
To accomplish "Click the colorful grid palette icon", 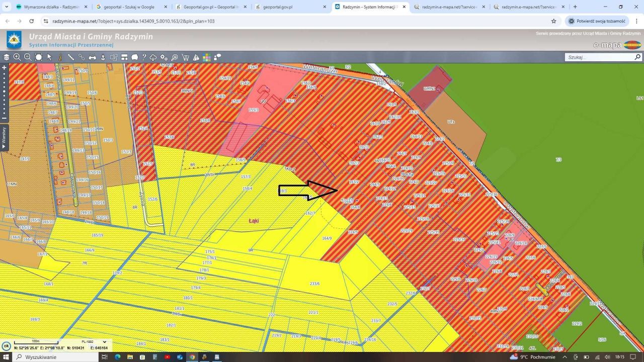I will click(207, 57).
